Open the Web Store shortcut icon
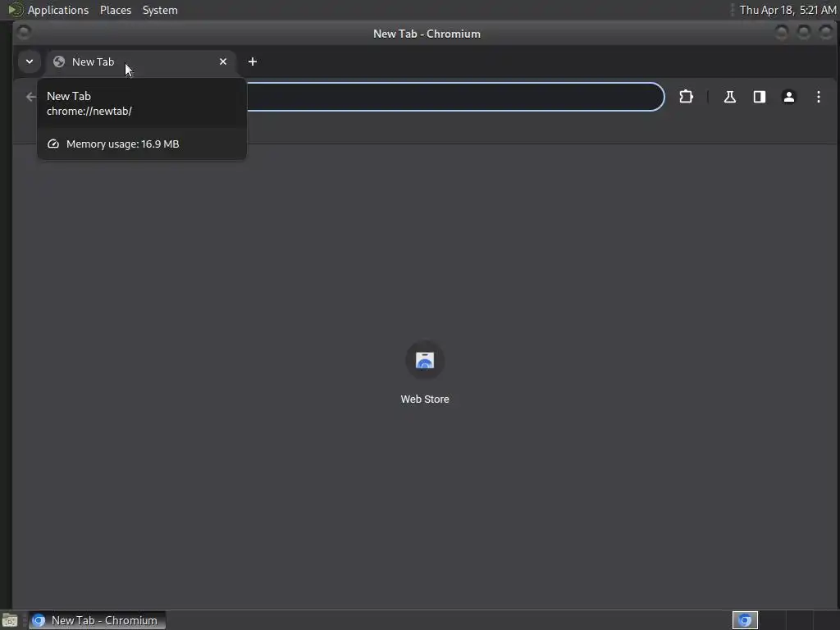The width and height of the screenshot is (840, 630). (x=425, y=361)
